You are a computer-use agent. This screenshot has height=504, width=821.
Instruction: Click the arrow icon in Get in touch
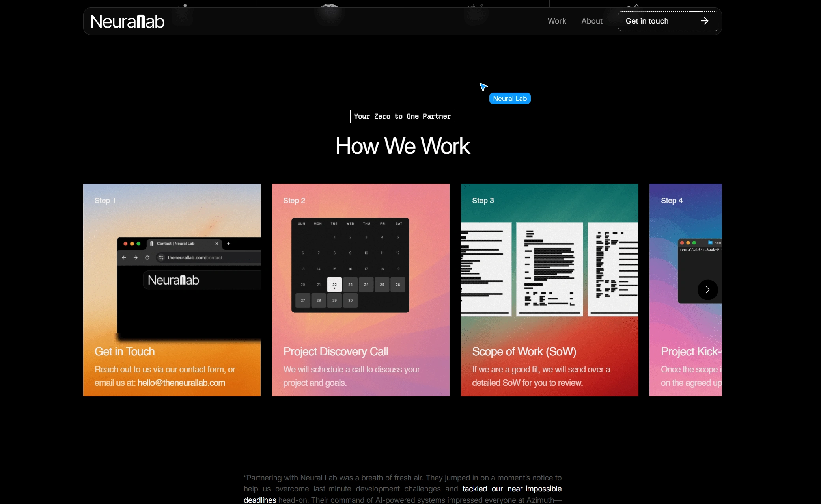705,21
